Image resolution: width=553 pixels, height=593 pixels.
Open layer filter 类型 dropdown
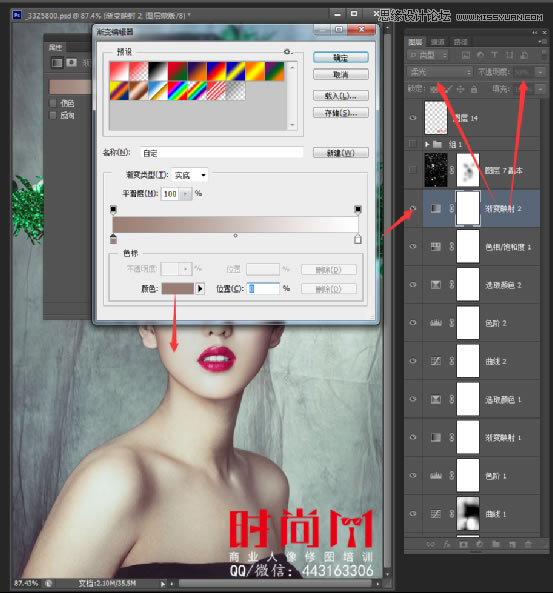(x=428, y=55)
